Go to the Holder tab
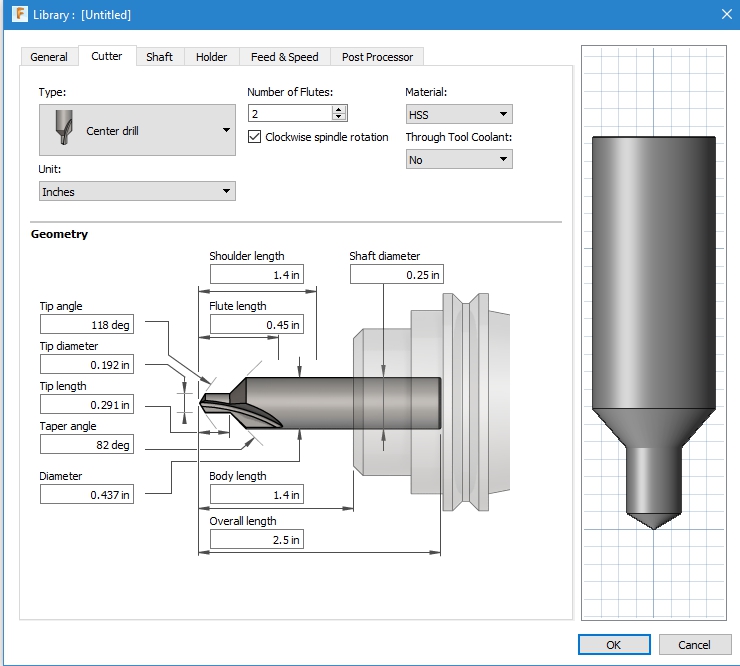 (x=211, y=57)
